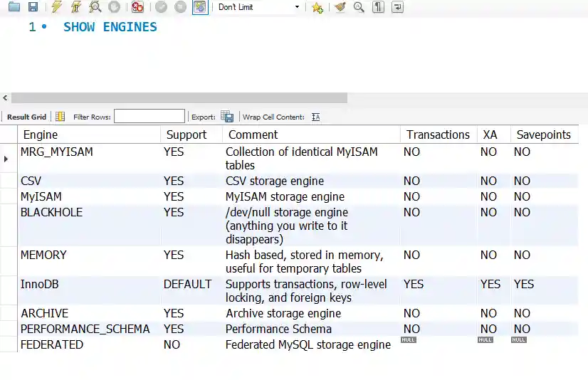Select the MRG_MYISAM engine cell
The height and width of the screenshot is (380, 588).
click(89, 159)
